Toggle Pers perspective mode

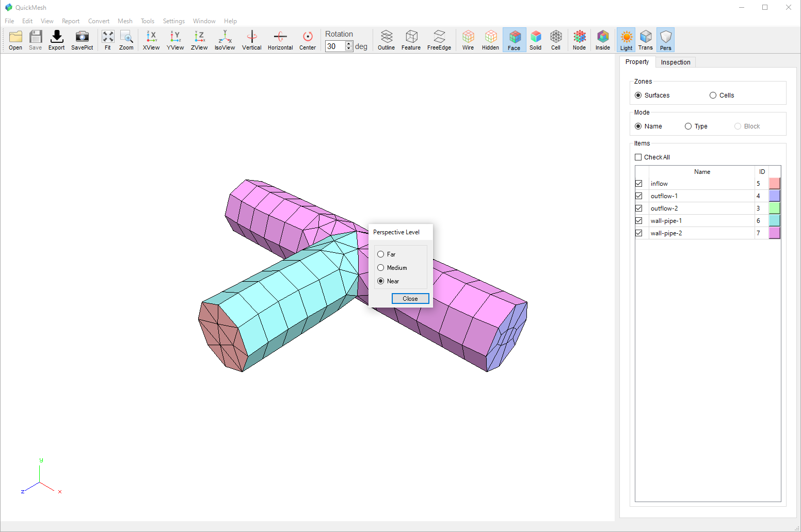pyautogui.click(x=666, y=40)
